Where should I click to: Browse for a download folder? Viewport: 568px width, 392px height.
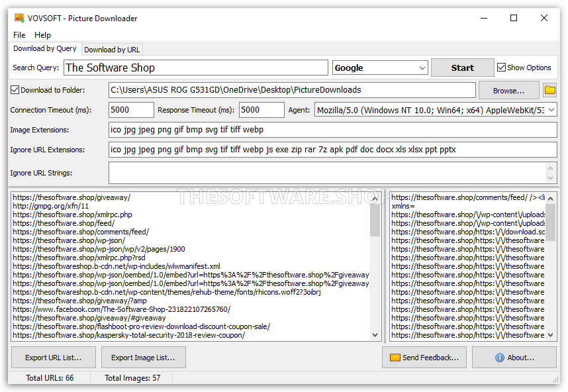(x=508, y=90)
